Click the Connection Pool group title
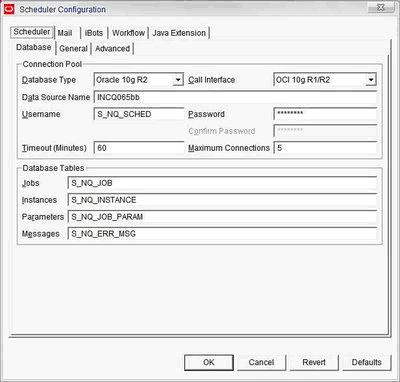The width and height of the screenshot is (400, 382). pyautogui.click(x=52, y=64)
